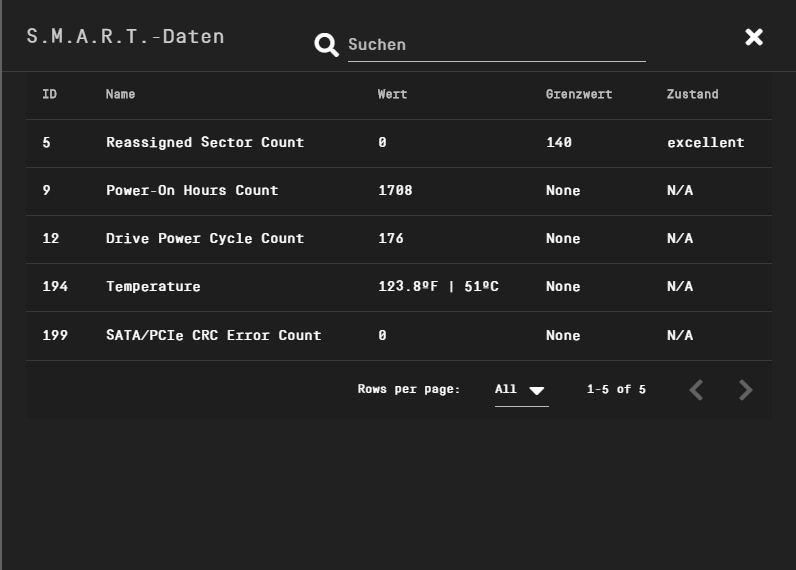This screenshot has width=796, height=570.
Task: Click the magnifier search icon
Action: pyautogui.click(x=326, y=45)
